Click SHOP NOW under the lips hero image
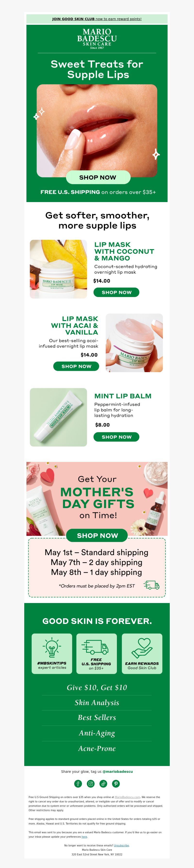This screenshot has height=868, width=194. pyautogui.click(x=98, y=177)
